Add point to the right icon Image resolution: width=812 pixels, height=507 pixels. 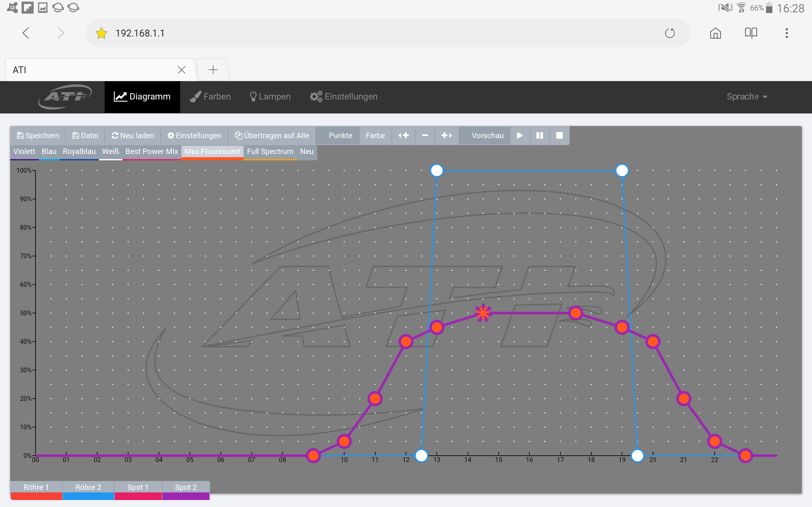click(x=446, y=136)
